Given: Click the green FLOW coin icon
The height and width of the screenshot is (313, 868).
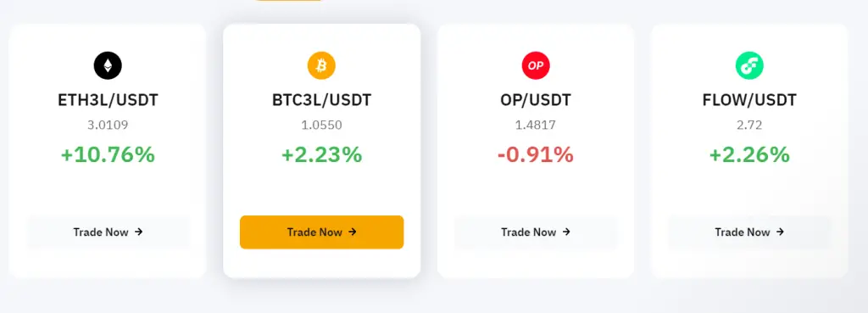Looking at the screenshot, I should tap(749, 65).
